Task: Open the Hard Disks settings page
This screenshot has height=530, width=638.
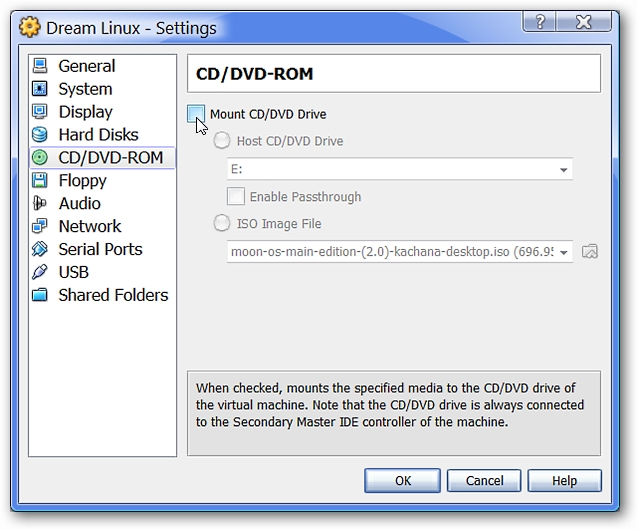Action: point(103,134)
